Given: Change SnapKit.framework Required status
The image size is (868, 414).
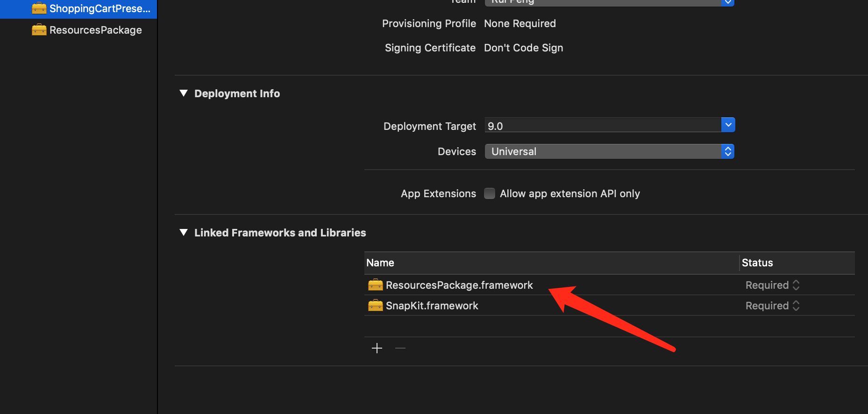Looking at the screenshot, I should pos(773,306).
